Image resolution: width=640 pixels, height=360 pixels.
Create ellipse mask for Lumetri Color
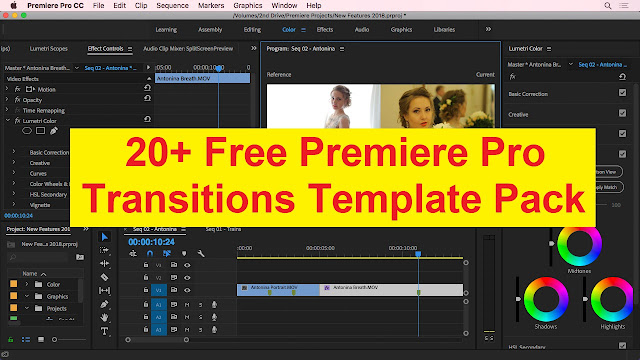pyautogui.click(x=27, y=131)
